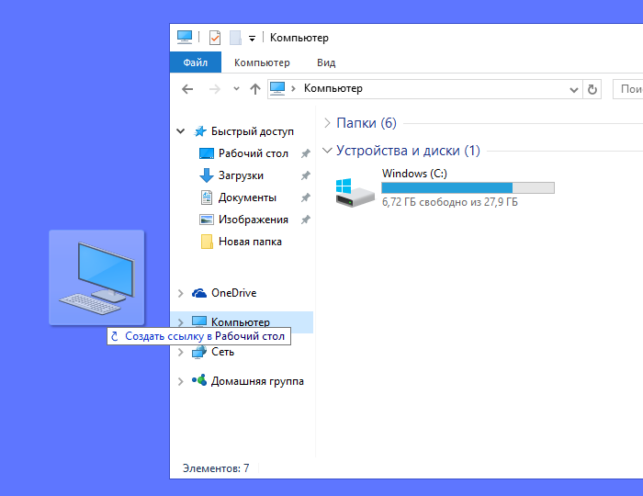Expand the address bar history dropdown

(x=574, y=90)
